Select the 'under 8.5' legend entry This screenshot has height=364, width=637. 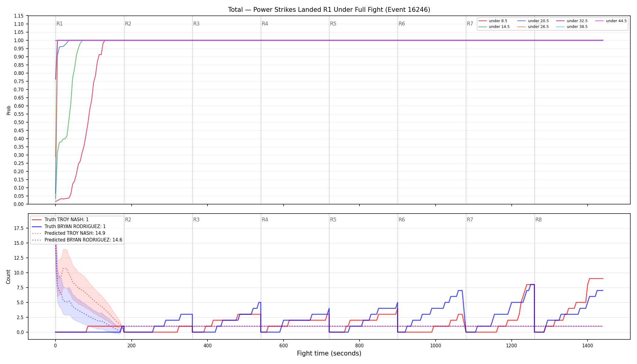click(x=493, y=21)
